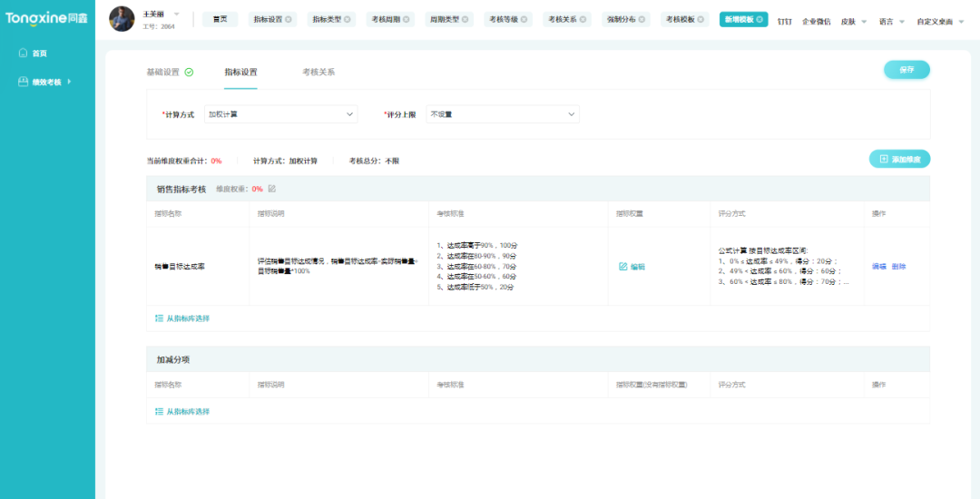The image size is (980, 499).
Task: Click the 绩效考核 sidebar icon
Action: 23,82
